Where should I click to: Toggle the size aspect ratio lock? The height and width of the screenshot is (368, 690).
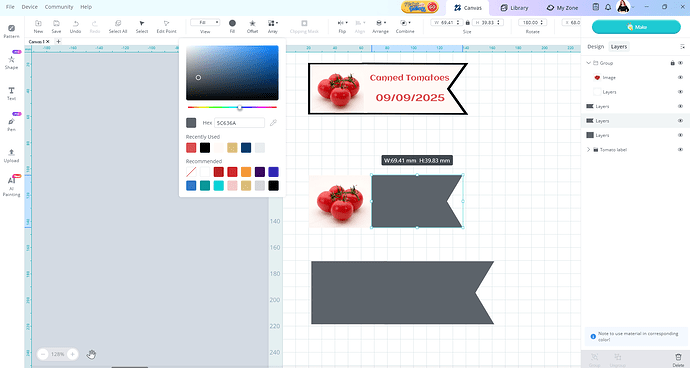click(x=467, y=22)
